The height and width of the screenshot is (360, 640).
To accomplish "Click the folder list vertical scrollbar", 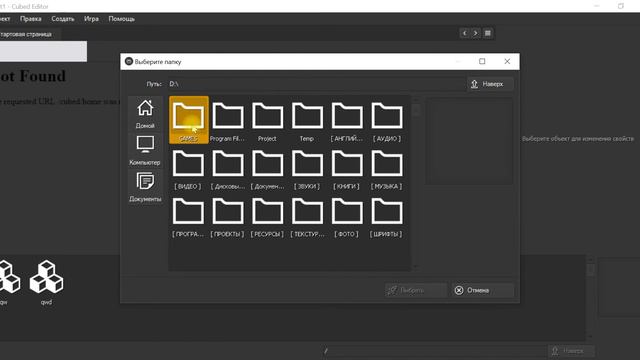I will tap(416, 182).
